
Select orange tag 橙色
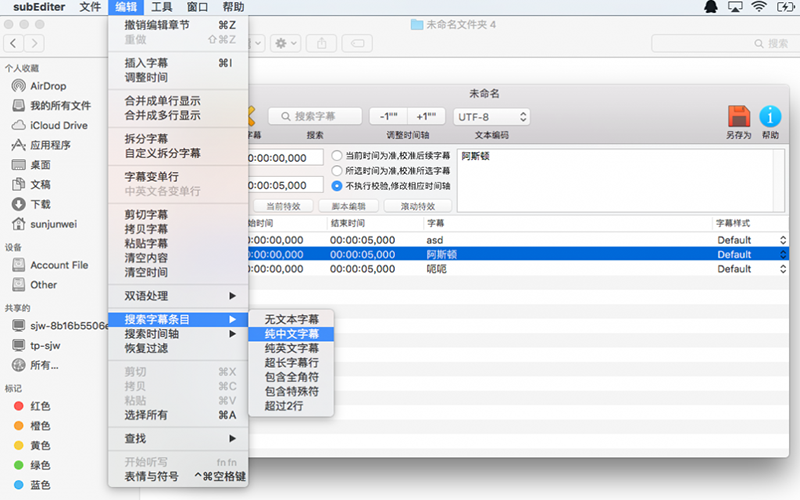click(x=32, y=426)
